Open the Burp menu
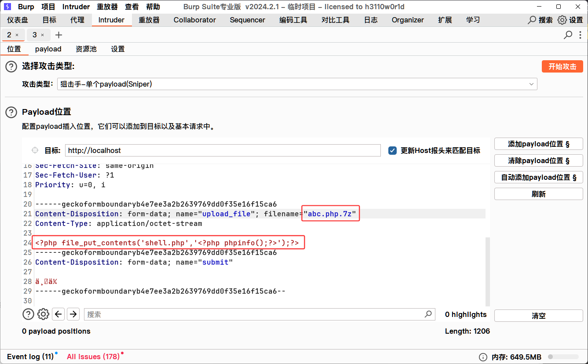The image size is (588, 364). (26, 7)
